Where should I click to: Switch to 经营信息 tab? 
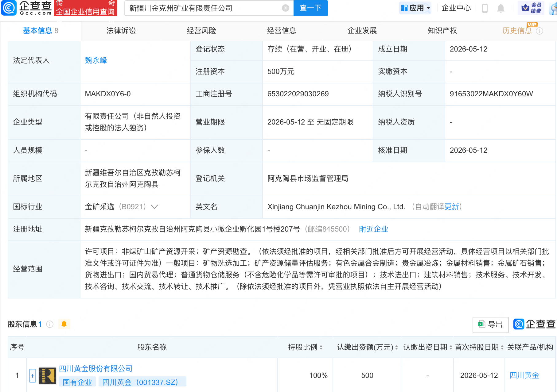tap(282, 31)
